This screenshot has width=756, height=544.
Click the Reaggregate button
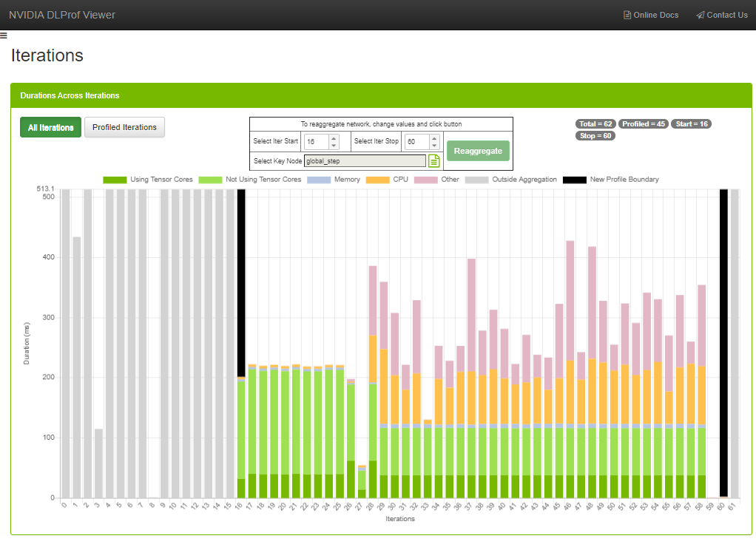tap(478, 151)
